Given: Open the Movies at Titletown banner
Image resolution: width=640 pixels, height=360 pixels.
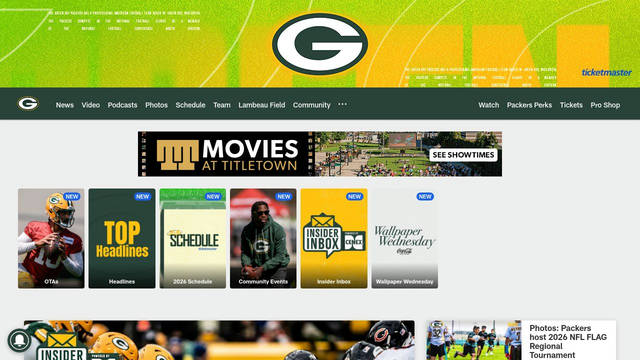Looking at the screenshot, I should pyautogui.click(x=320, y=154).
